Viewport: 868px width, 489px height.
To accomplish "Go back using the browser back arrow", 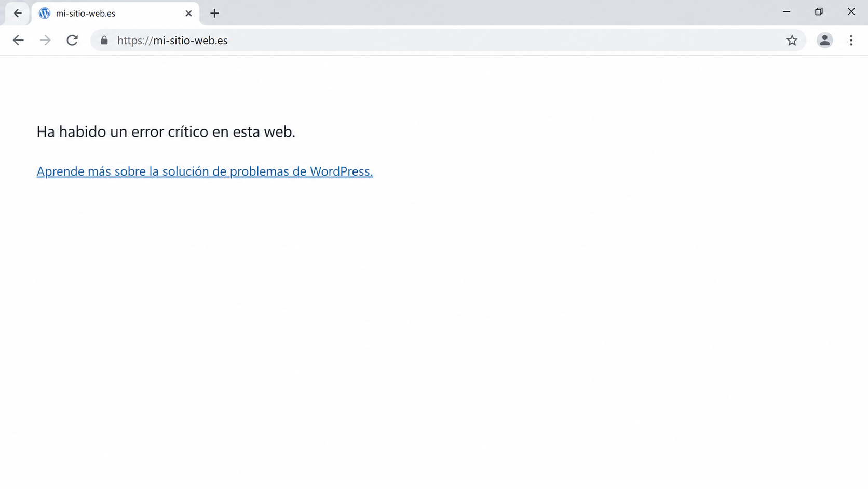I will (18, 41).
